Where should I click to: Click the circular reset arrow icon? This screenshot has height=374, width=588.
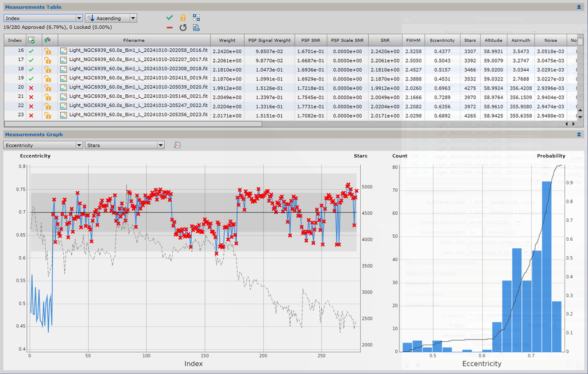point(183,28)
